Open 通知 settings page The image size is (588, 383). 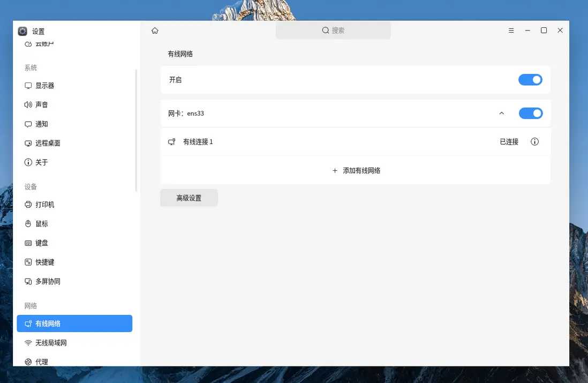[x=74, y=124]
